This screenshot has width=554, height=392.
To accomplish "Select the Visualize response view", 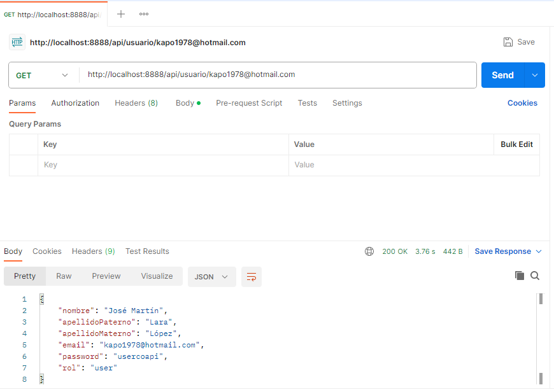I will [157, 276].
